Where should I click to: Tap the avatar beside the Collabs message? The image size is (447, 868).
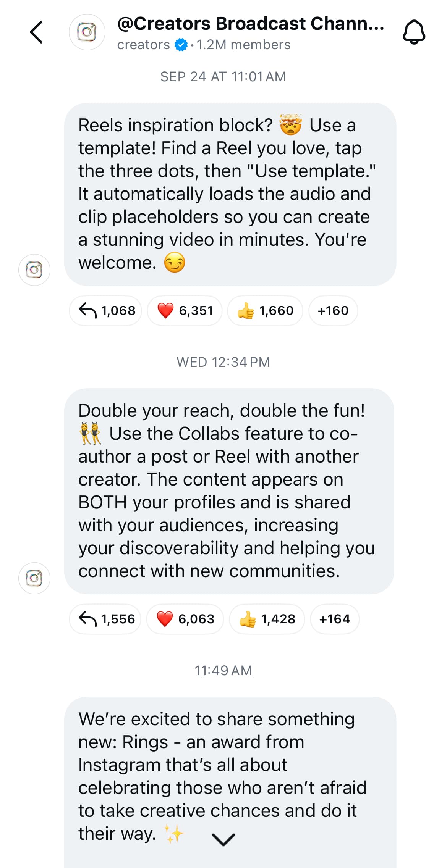(34, 578)
